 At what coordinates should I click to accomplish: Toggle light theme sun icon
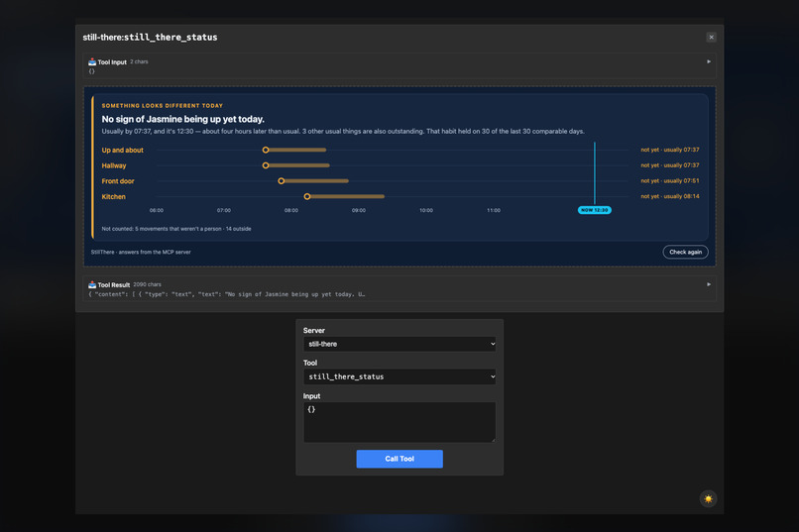(x=708, y=498)
